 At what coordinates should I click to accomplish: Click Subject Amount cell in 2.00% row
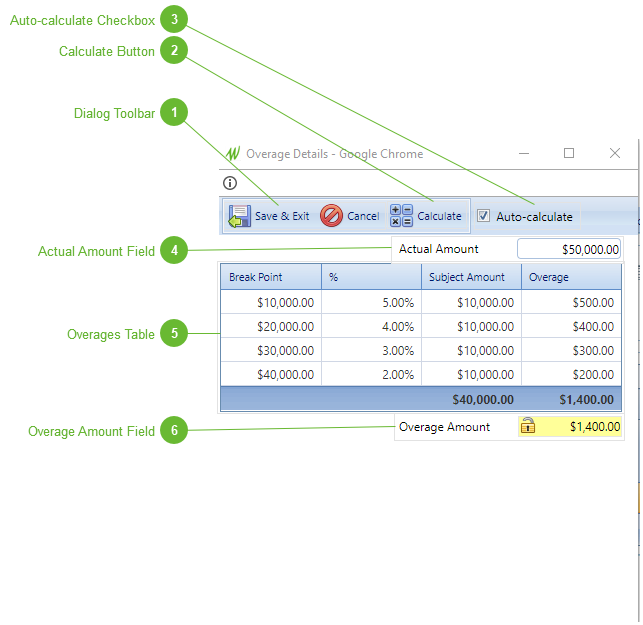point(472,374)
